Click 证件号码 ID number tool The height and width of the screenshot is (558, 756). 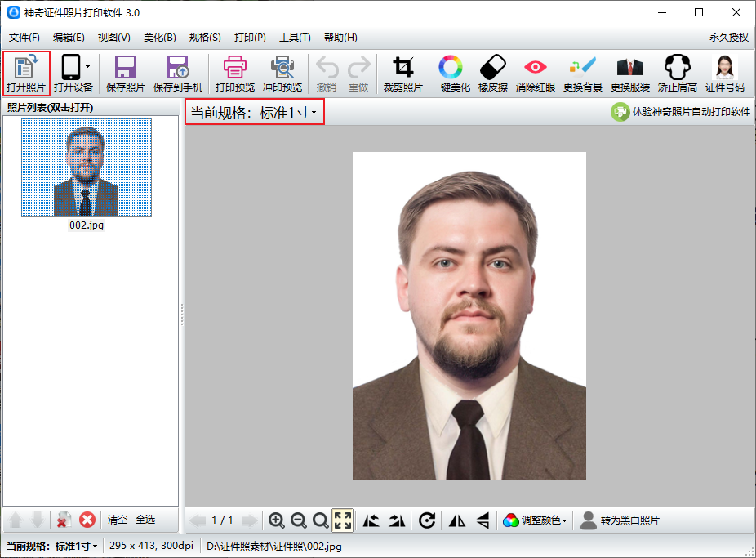[x=725, y=74]
